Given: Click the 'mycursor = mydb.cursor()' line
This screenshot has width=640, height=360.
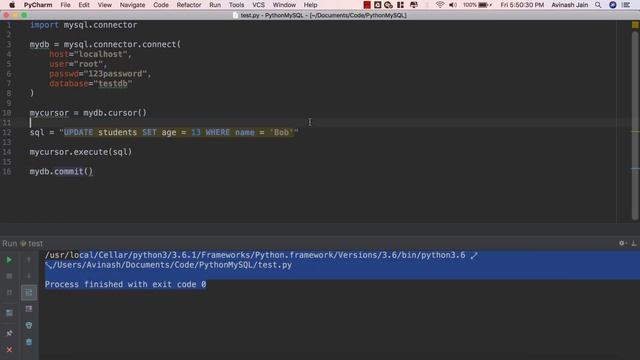Looking at the screenshot, I should 88,113.
